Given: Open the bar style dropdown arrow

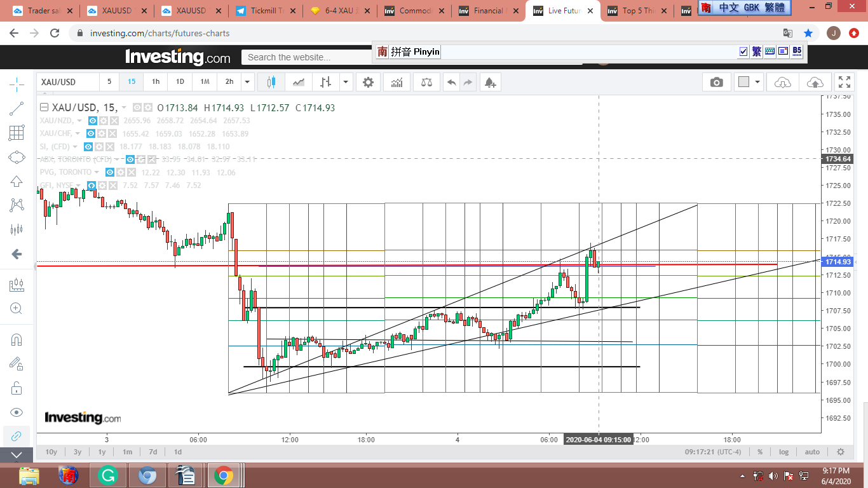Looking at the screenshot, I should 345,82.
